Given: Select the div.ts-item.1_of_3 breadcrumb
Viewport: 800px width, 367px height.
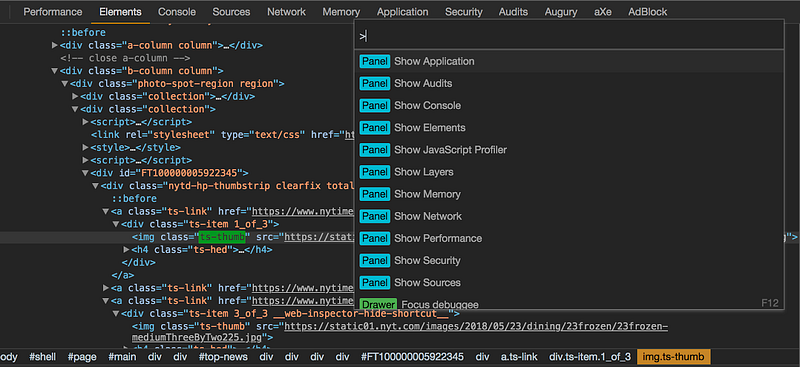Looking at the screenshot, I should pos(589,356).
